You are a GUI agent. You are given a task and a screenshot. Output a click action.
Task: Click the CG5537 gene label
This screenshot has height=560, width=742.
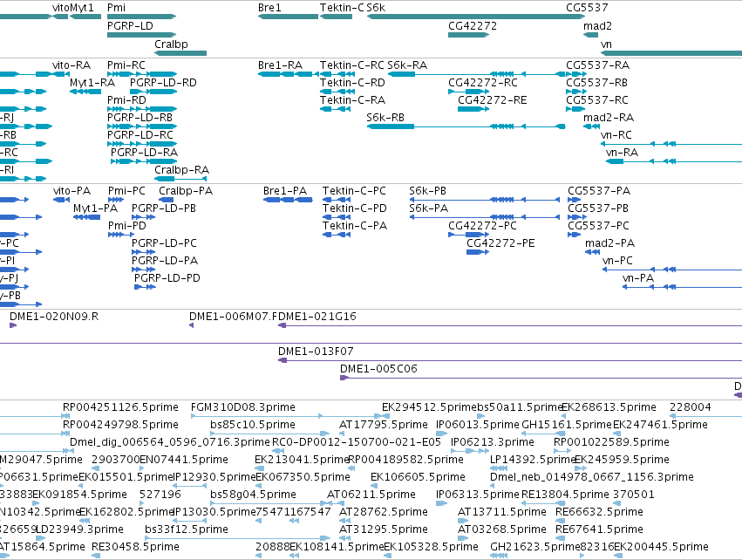pos(587,8)
